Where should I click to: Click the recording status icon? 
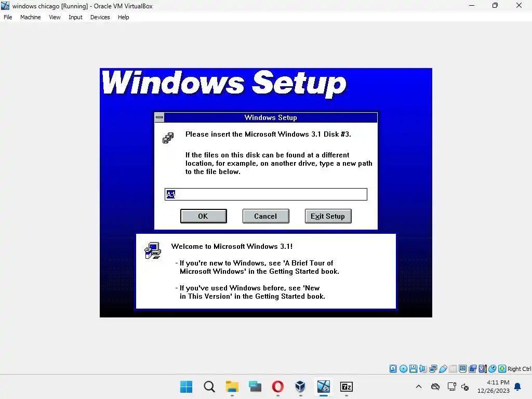click(472, 368)
